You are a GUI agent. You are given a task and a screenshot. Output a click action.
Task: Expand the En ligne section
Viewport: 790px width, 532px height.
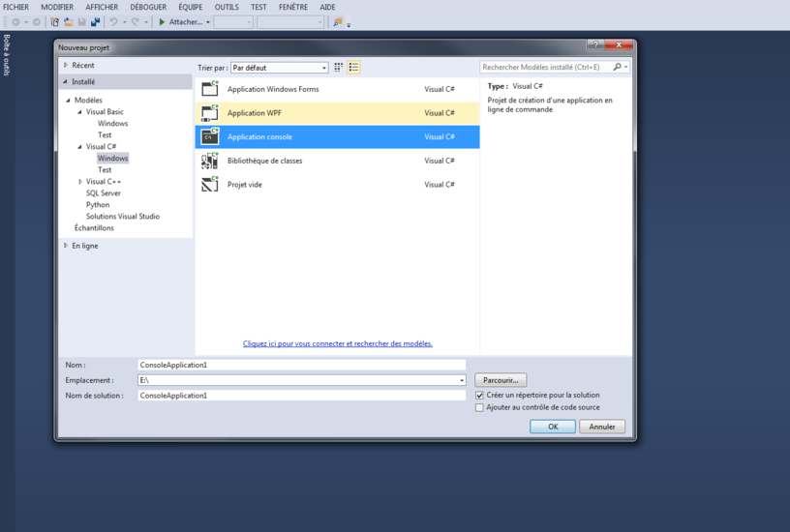point(66,246)
